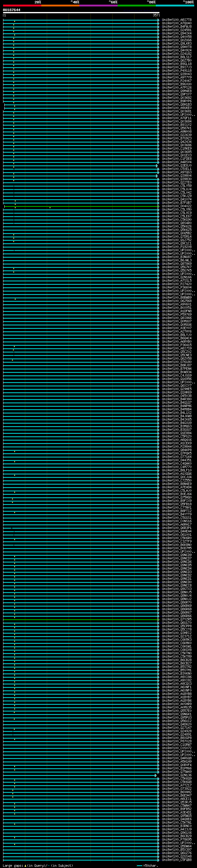Open hit UniRef100_A7QU40
Screen dimensions: 197x868
tap(176, 23)
